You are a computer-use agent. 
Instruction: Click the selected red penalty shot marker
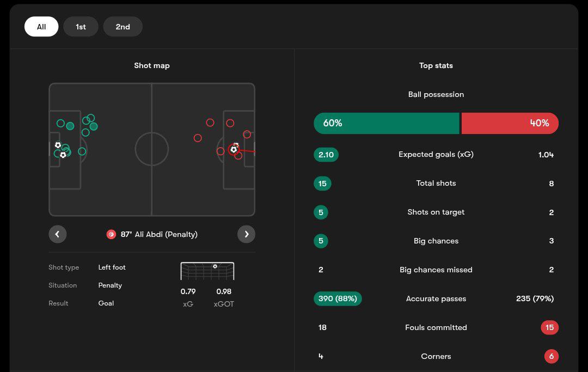tap(234, 149)
